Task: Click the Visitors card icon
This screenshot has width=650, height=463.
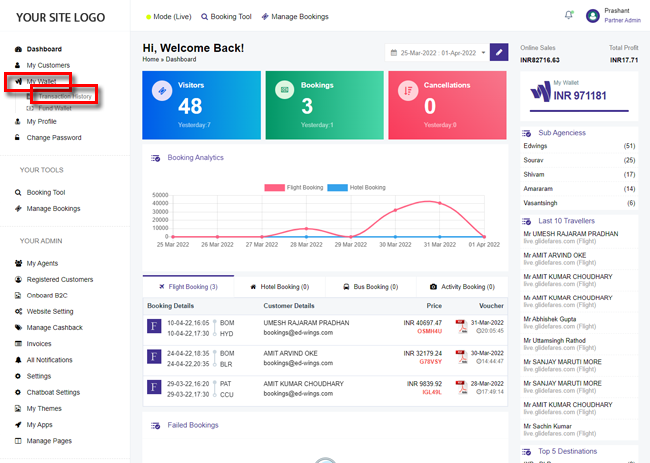Action: (x=161, y=91)
